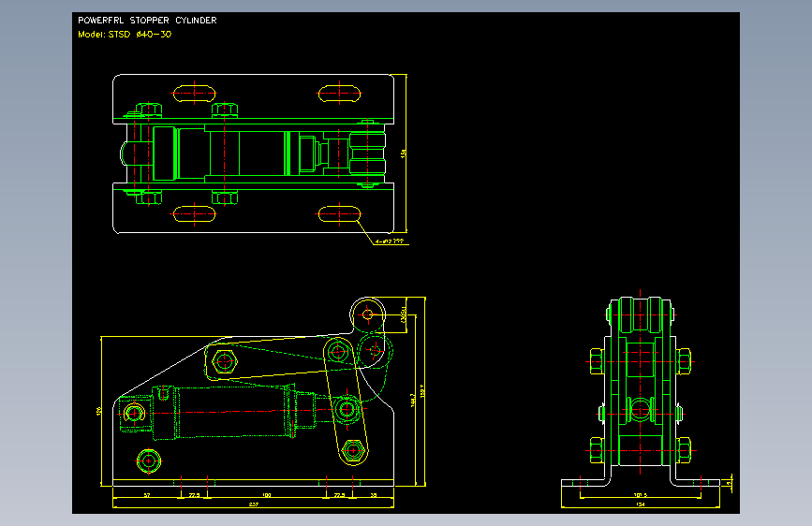Pick the '237' overall length dimension
The height and width of the screenshot is (526, 812).
pos(253,504)
